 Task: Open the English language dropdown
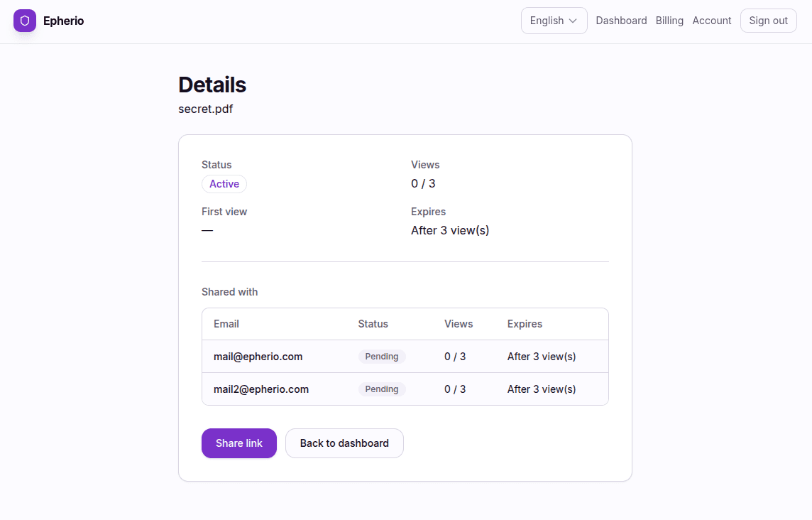pyautogui.click(x=554, y=21)
